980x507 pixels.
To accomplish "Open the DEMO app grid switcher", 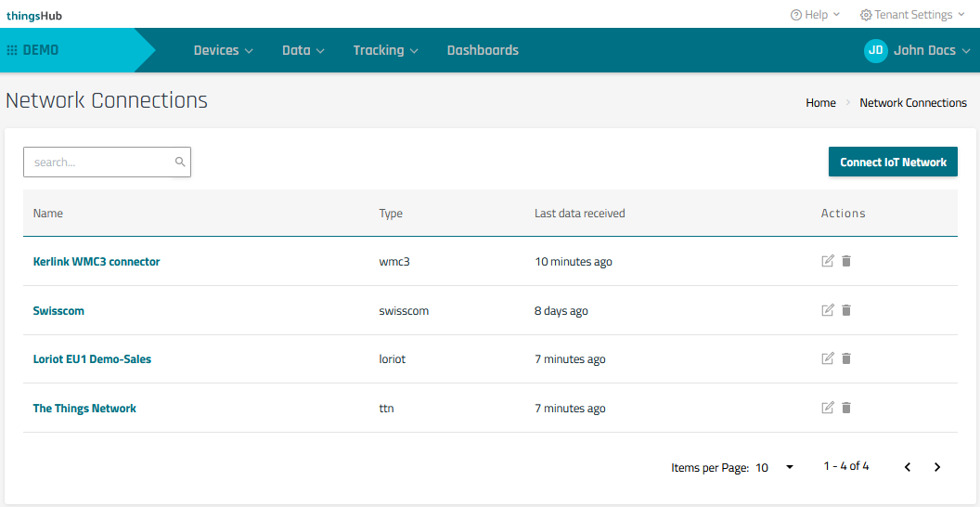I will pyautogui.click(x=13, y=50).
